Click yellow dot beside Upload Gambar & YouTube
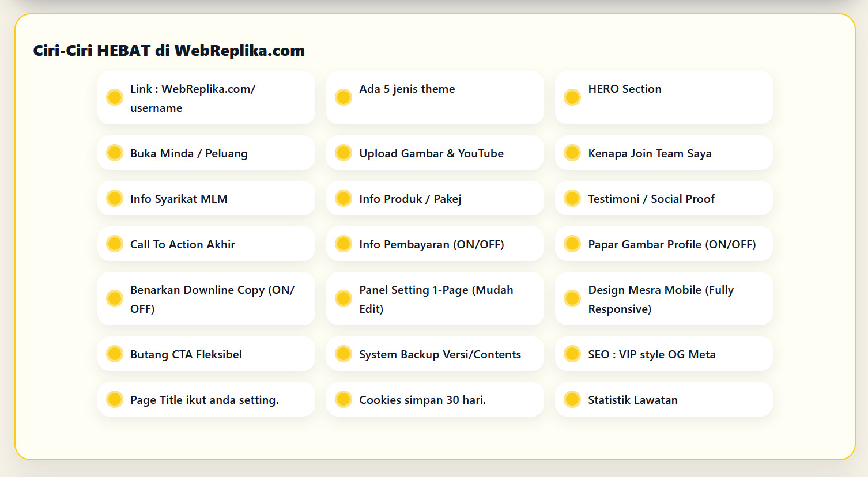 pos(344,153)
